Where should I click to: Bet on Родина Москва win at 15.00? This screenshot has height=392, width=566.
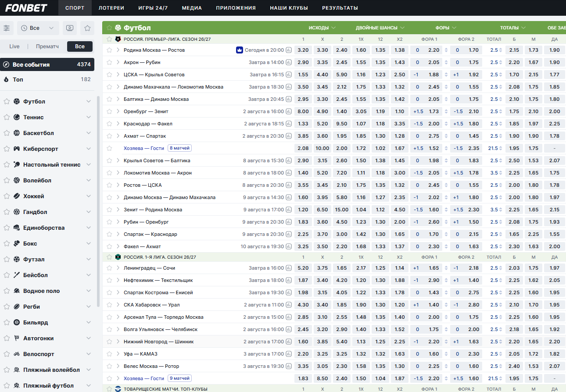342,210
